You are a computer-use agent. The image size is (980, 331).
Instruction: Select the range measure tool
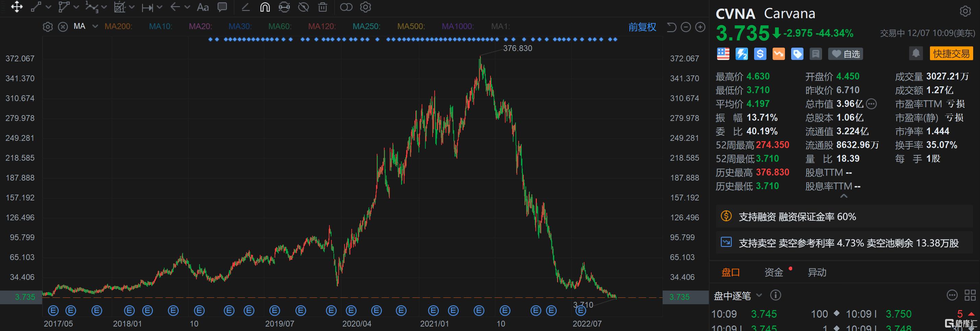tap(147, 7)
